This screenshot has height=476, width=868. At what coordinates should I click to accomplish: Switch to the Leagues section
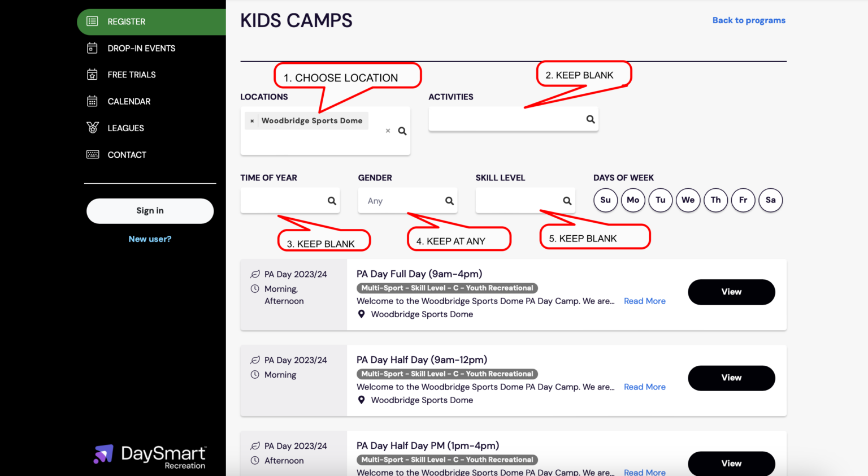[x=125, y=128]
